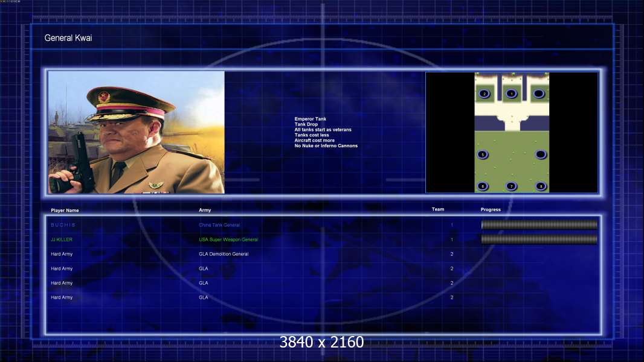Click the 'Tanks cost less' line
644x362 pixels.
point(311,135)
